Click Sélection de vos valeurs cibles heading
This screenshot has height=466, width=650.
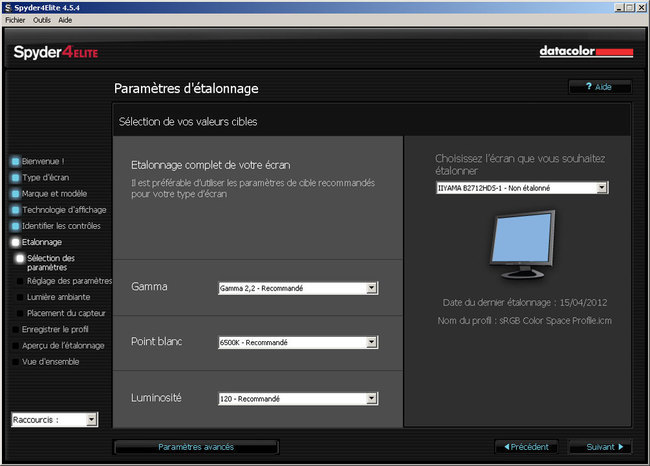pyautogui.click(x=188, y=121)
